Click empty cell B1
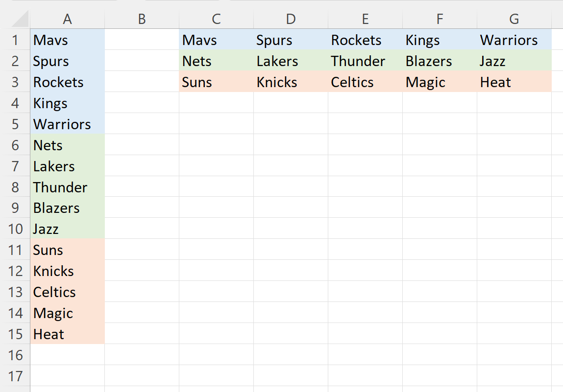This screenshot has width=563, height=392. click(x=142, y=40)
